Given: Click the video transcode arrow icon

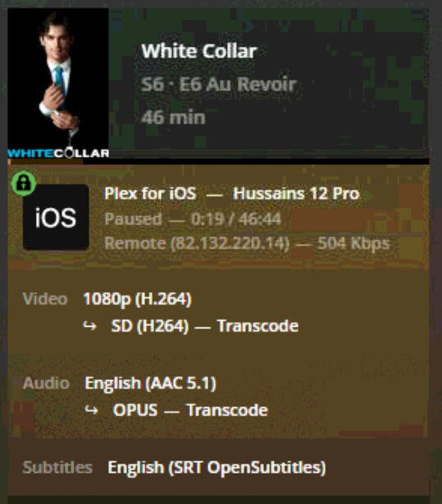Looking at the screenshot, I should pos(90,326).
